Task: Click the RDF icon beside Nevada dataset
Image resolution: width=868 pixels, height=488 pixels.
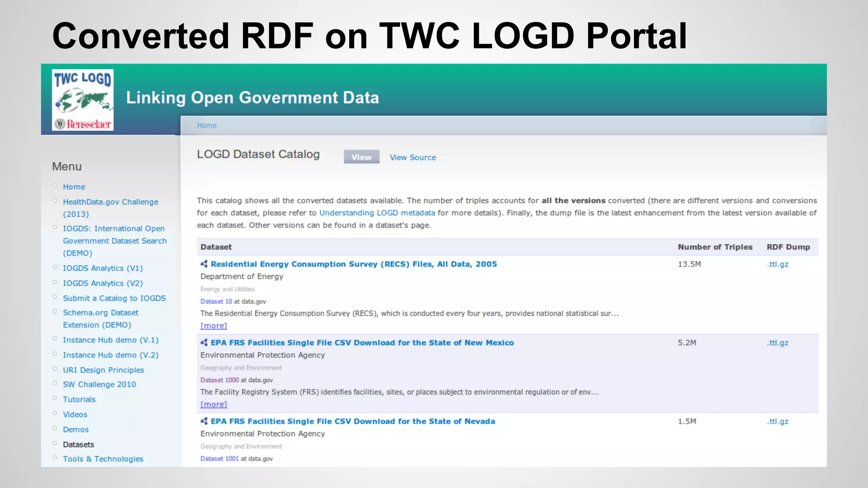Action: tap(204, 421)
